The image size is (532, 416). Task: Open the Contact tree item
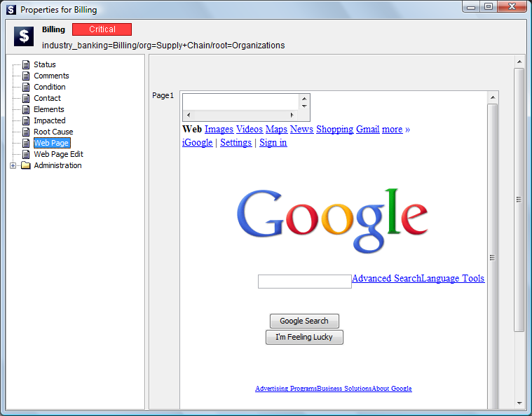pos(47,98)
